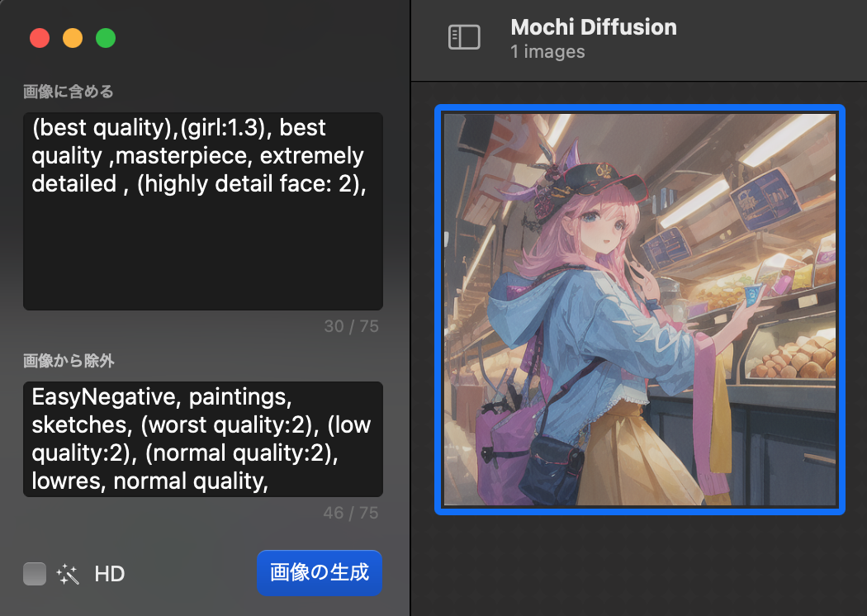Click the magic wand sparkle icon
Image resolution: width=867 pixels, height=616 pixels.
[68, 574]
